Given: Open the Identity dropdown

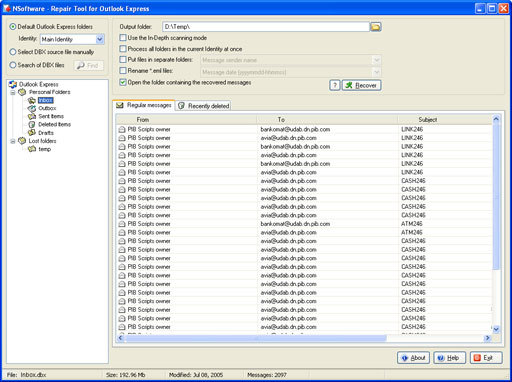Looking at the screenshot, I should pos(100,39).
